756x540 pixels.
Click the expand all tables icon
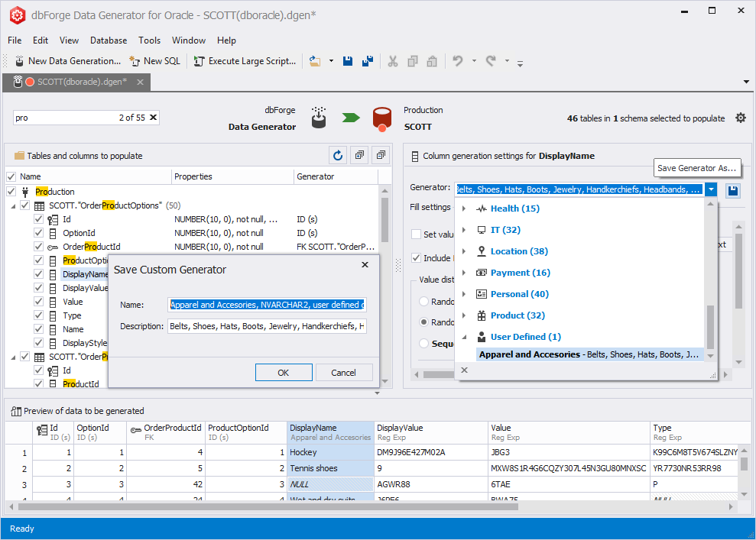coord(360,155)
